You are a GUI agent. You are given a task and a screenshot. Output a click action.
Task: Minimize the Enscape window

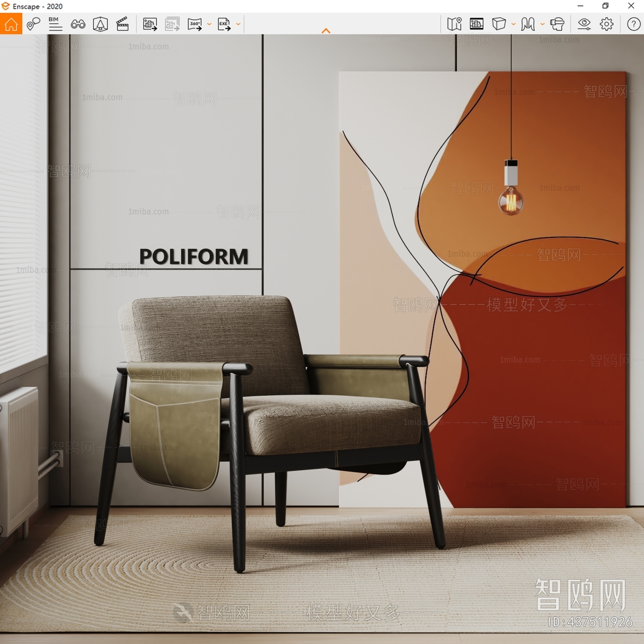pos(580,6)
